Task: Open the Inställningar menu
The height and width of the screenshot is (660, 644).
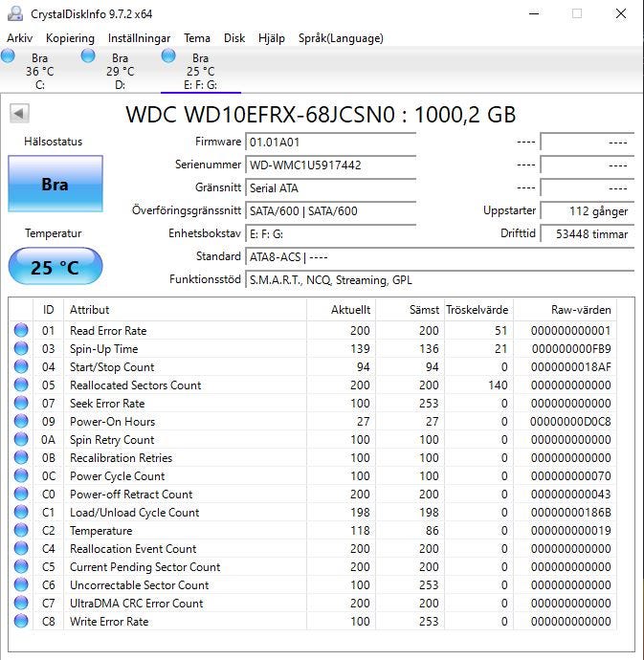Action: click(139, 38)
